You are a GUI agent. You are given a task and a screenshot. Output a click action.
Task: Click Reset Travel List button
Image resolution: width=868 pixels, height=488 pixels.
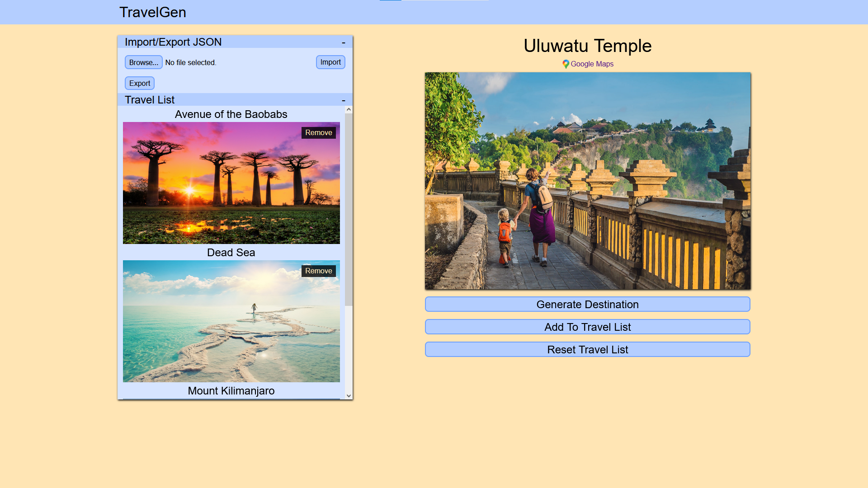[588, 350]
